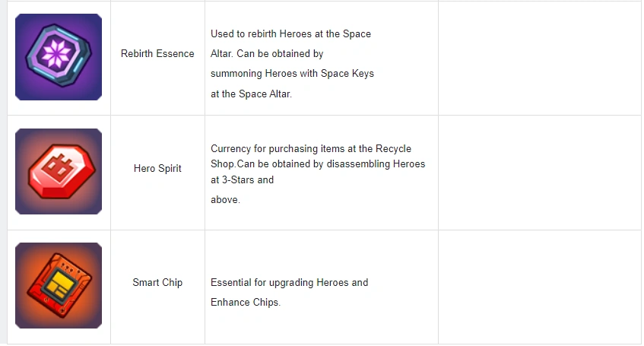
Task: Open the orange Smart Chip icon
Action: [x=59, y=285]
